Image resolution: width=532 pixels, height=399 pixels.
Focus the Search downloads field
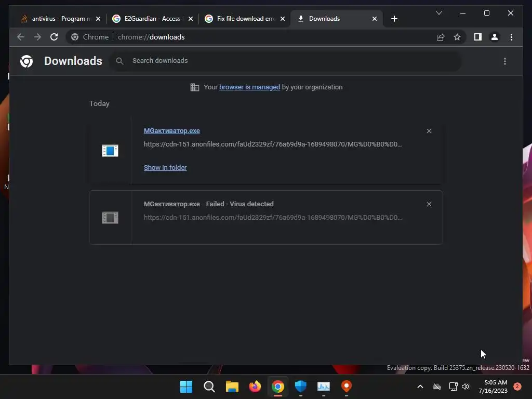(285, 61)
